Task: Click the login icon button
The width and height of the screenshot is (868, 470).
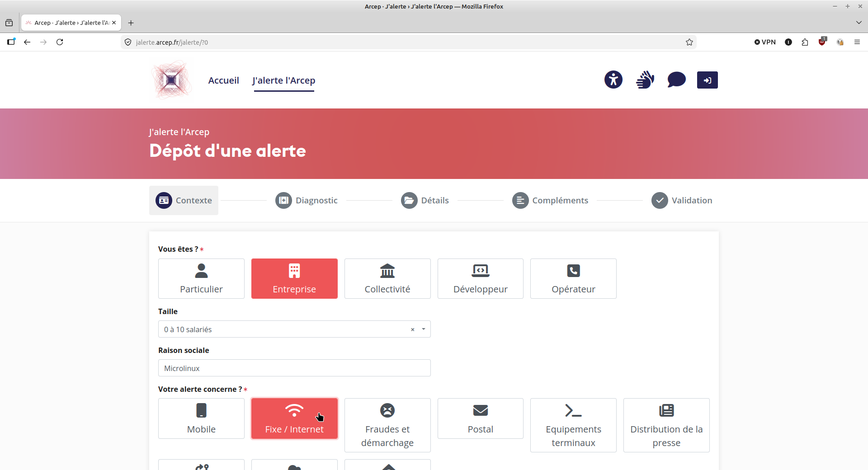Action: coord(708,80)
